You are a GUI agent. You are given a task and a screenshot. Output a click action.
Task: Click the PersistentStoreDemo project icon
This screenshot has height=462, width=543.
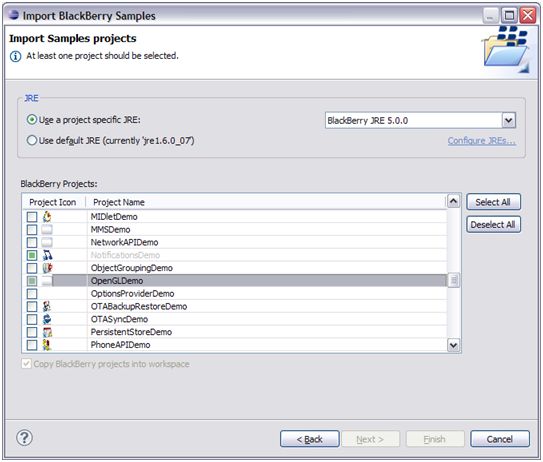(47, 332)
